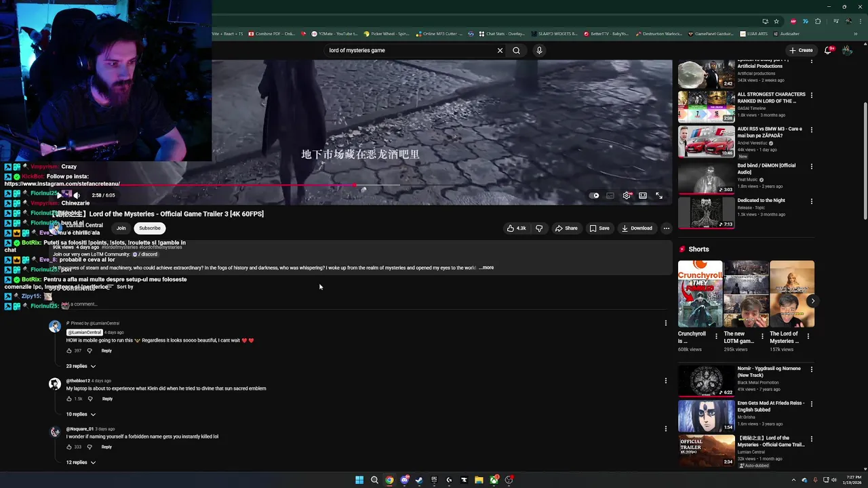
Task: Open File Explorer from the taskbar
Action: (479, 480)
